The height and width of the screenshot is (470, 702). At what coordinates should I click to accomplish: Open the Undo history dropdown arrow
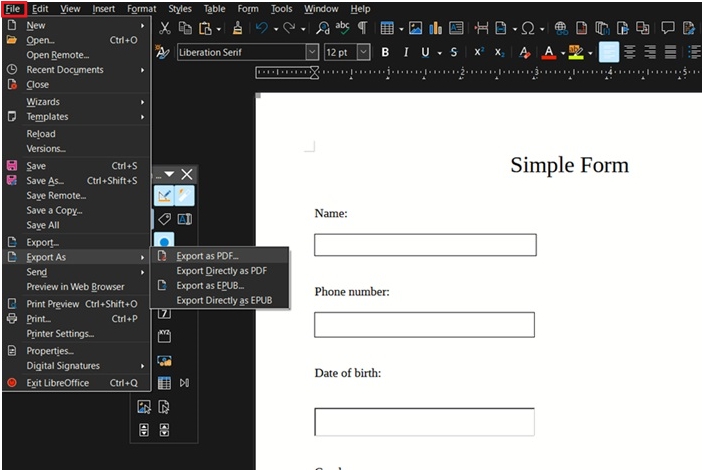276,29
